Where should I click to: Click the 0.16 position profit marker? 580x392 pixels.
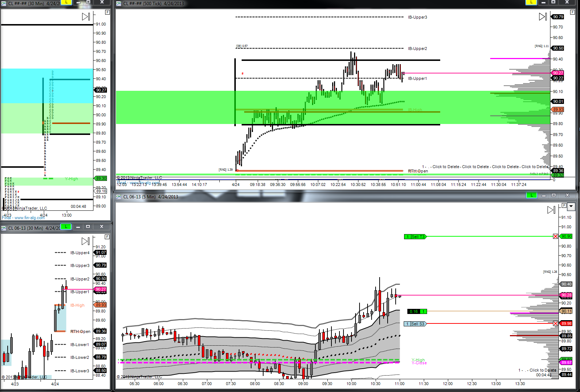click(x=417, y=311)
